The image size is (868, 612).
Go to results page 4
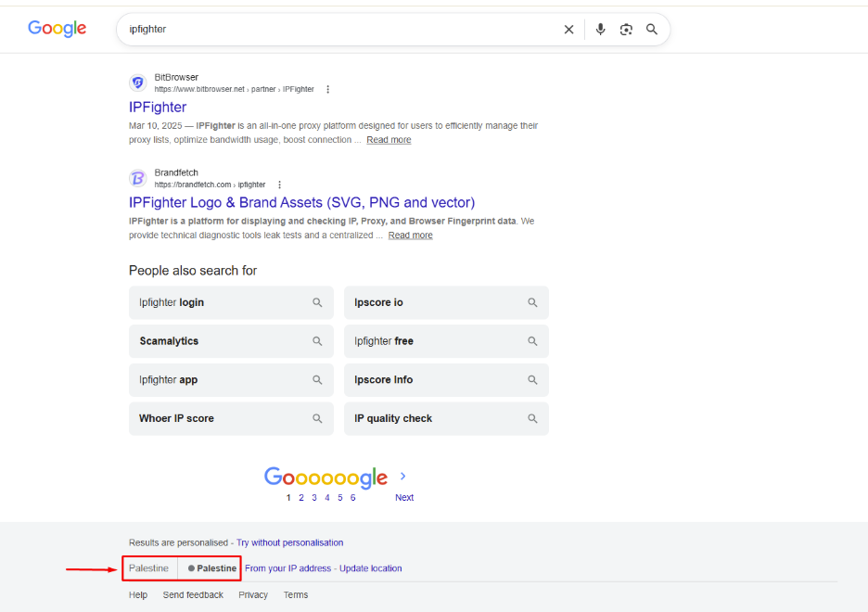pyautogui.click(x=327, y=497)
